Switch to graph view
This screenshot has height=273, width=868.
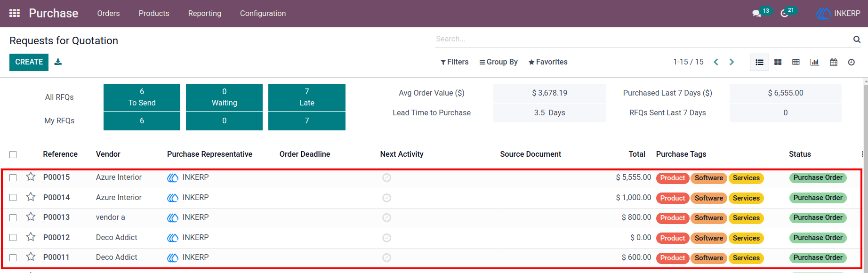814,62
